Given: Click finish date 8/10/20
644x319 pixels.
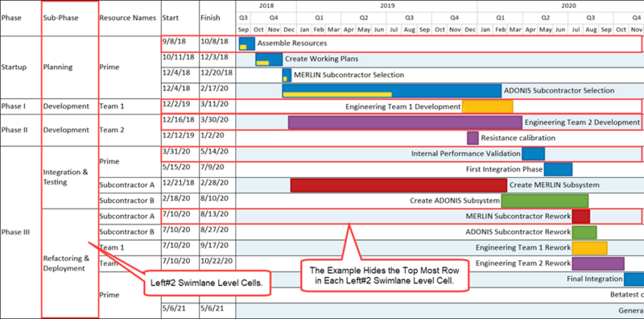Looking at the screenshot, I should (214, 198).
